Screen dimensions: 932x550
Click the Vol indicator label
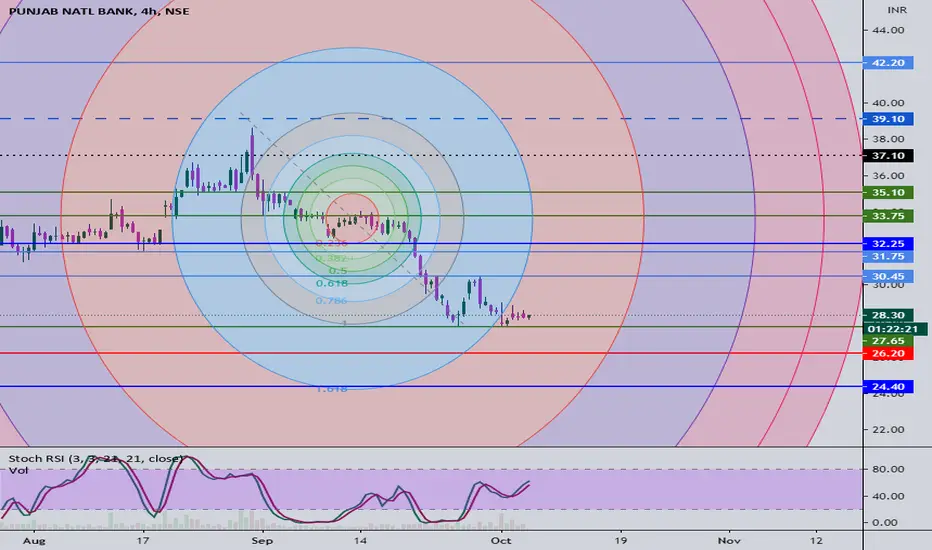point(18,470)
